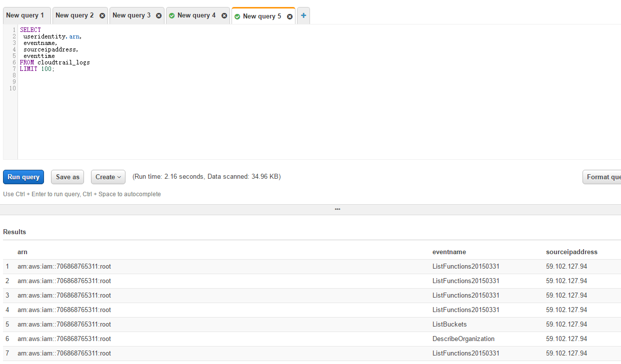This screenshot has height=364, width=621.
Task: Click useridentity.arn on line 2
Action: pos(52,36)
